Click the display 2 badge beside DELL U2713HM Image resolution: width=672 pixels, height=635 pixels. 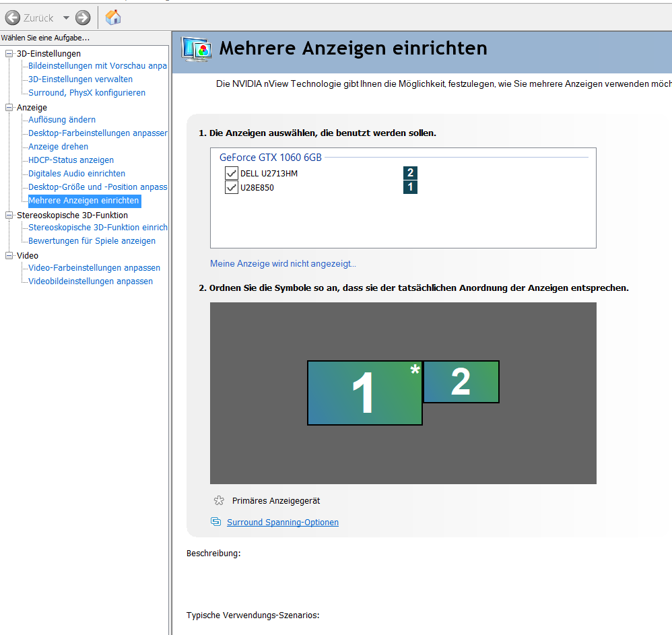410,172
